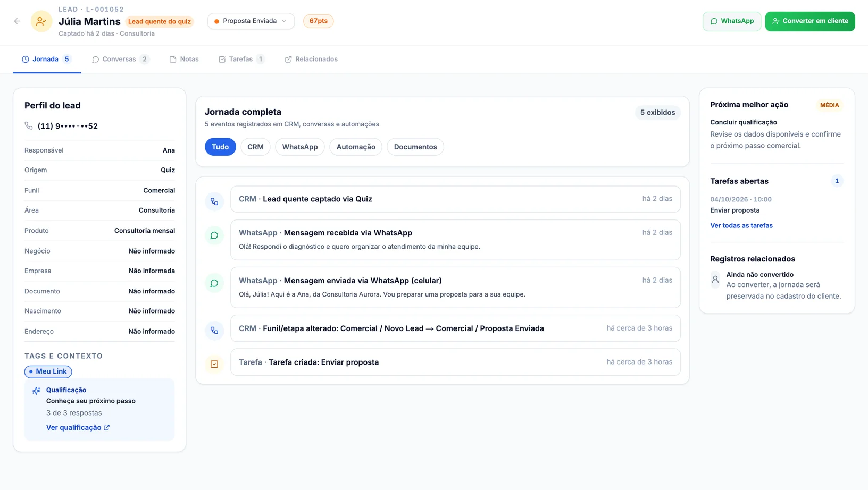
Task: Click the WhatsApp button in the header
Action: click(x=732, y=21)
